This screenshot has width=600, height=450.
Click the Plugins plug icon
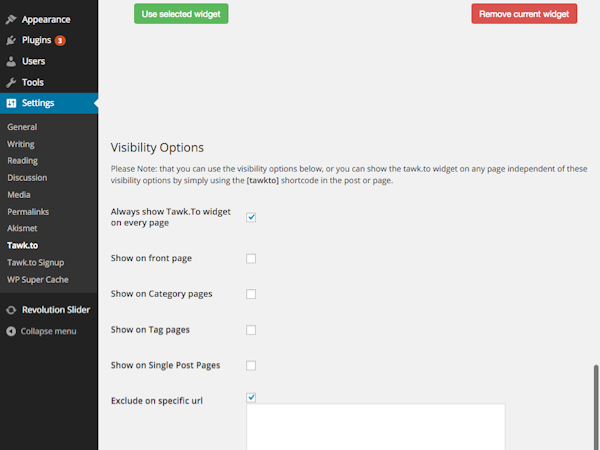coord(11,40)
